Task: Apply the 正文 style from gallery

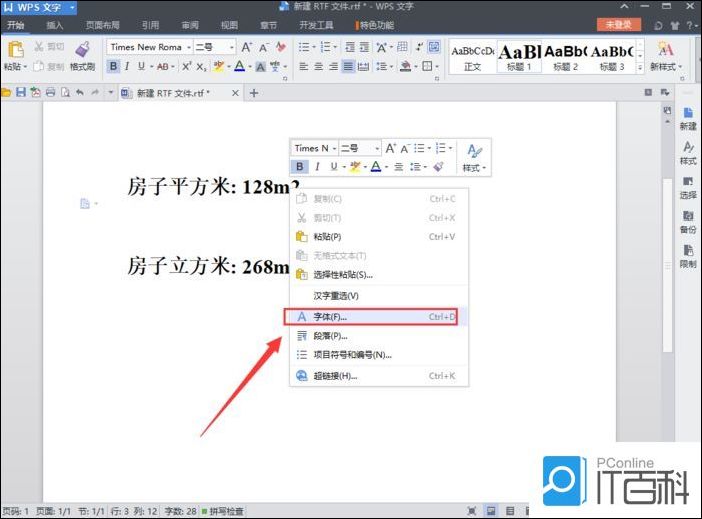Action: coord(472,57)
